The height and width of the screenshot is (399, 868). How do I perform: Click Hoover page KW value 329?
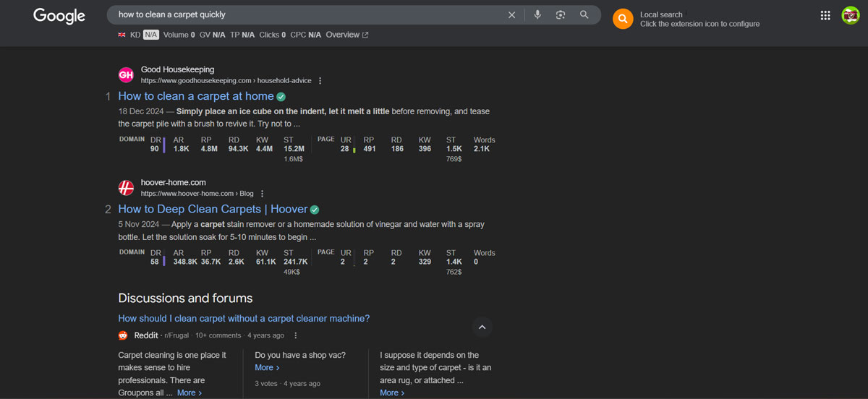pyautogui.click(x=425, y=262)
